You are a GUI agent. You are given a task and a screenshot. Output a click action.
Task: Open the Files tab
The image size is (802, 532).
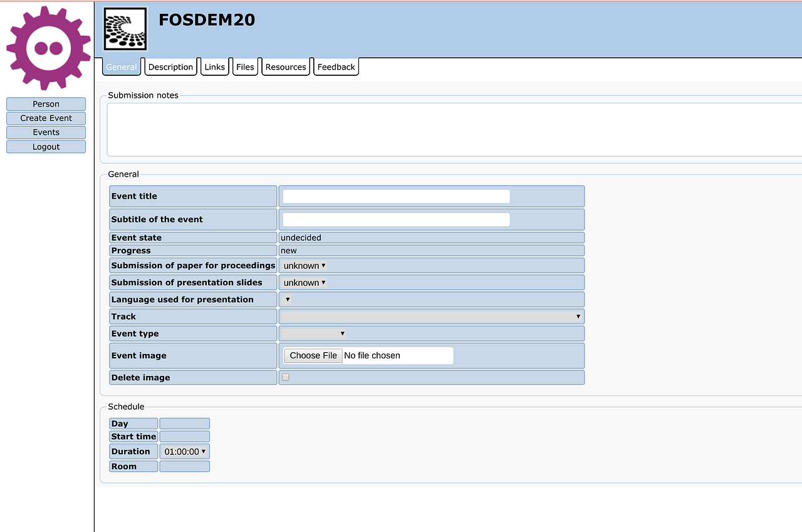point(246,67)
